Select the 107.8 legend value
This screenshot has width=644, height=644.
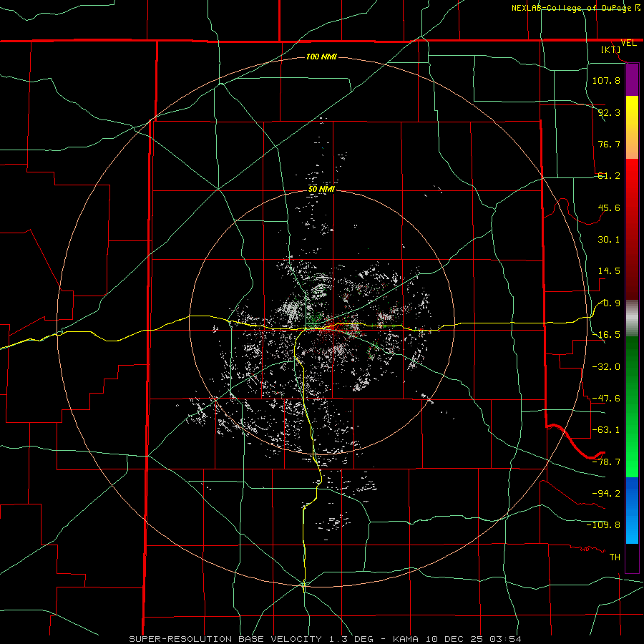coord(606,80)
